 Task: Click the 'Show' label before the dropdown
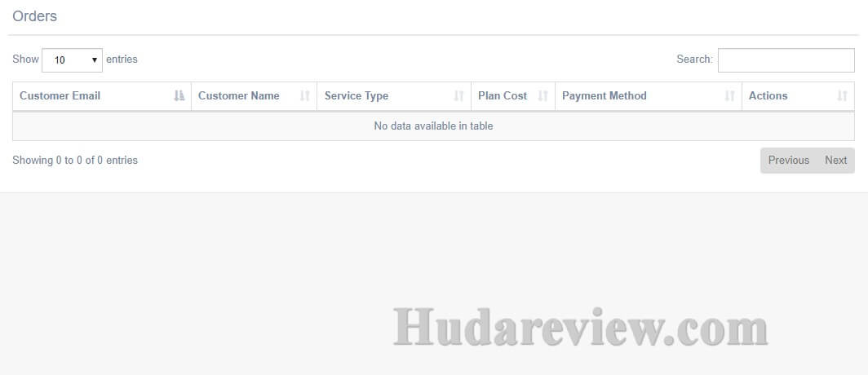coord(25,60)
